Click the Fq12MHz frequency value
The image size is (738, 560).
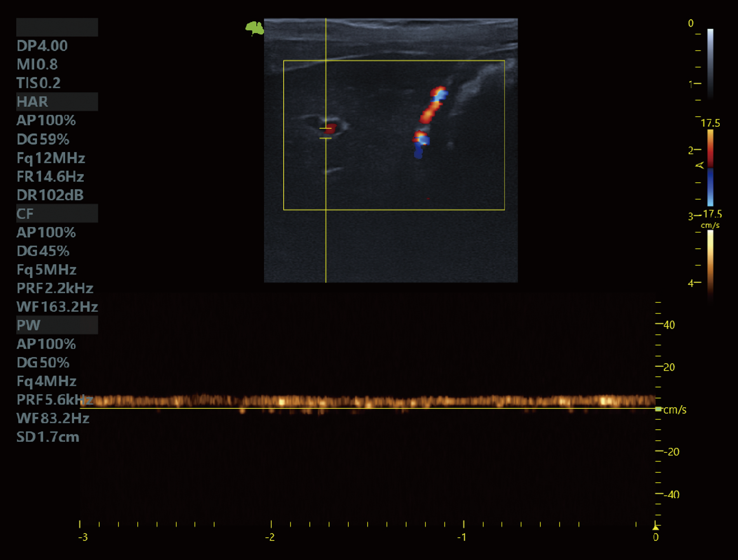(x=51, y=158)
